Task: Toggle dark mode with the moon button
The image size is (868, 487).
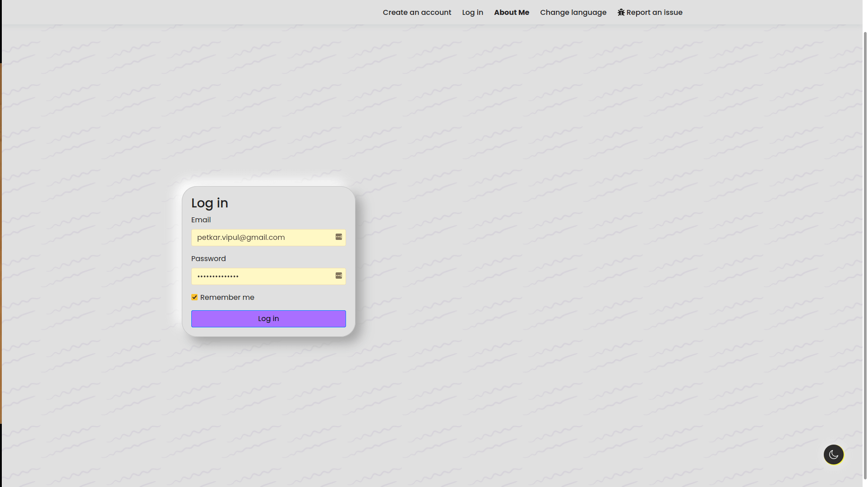Action: coord(833,455)
